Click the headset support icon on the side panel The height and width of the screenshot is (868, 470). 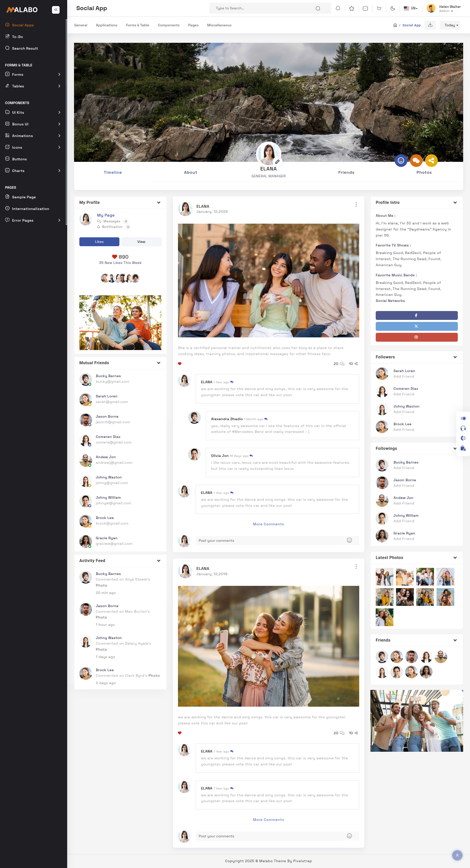463,428
